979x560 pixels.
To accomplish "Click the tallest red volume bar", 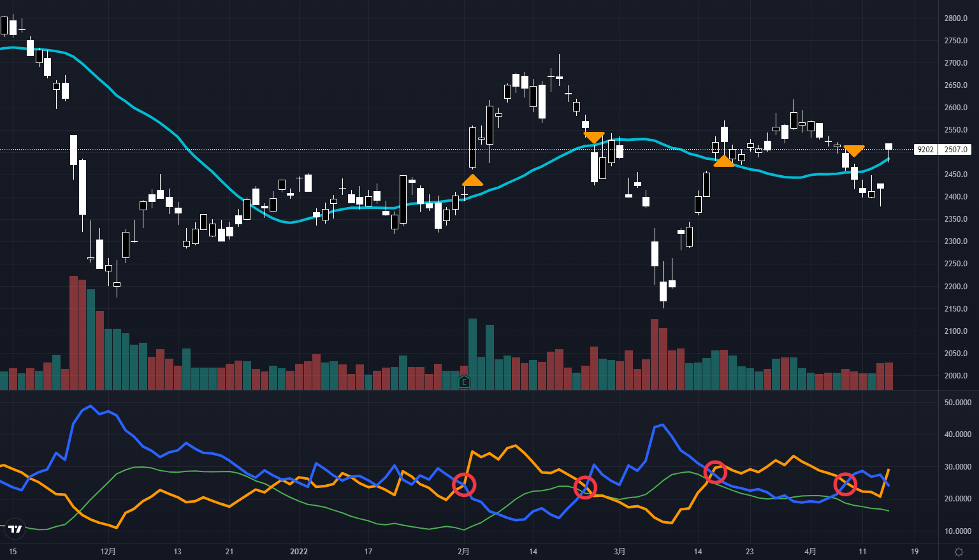I will click(x=73, y=331).
